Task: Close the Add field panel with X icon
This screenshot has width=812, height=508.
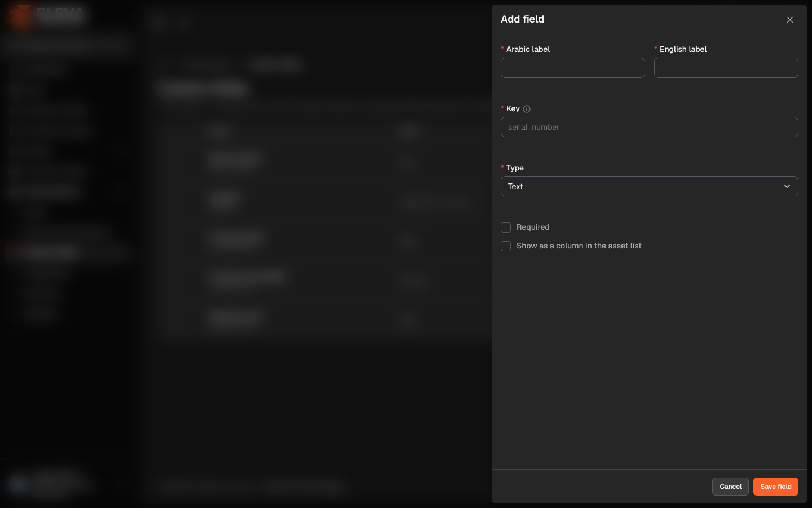Action: [790, 20]
